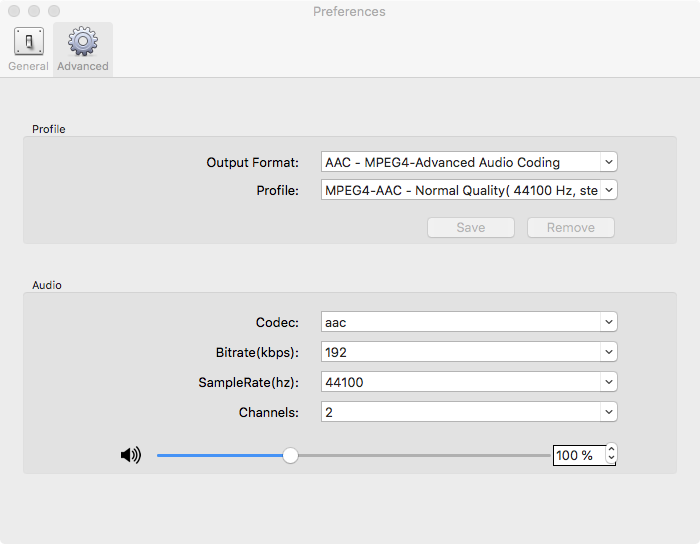Viewport: 700px width, 544px height.
Task: Click the Save profile button
Action: 470,227
